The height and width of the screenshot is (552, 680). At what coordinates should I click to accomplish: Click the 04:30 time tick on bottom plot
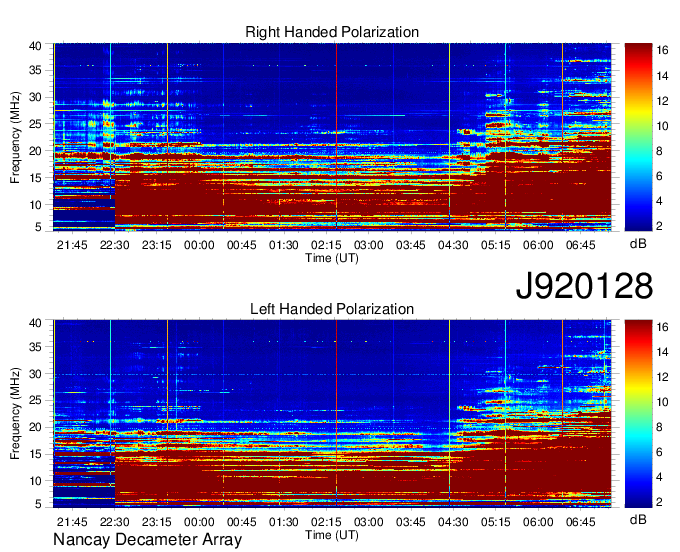[453, 522]
